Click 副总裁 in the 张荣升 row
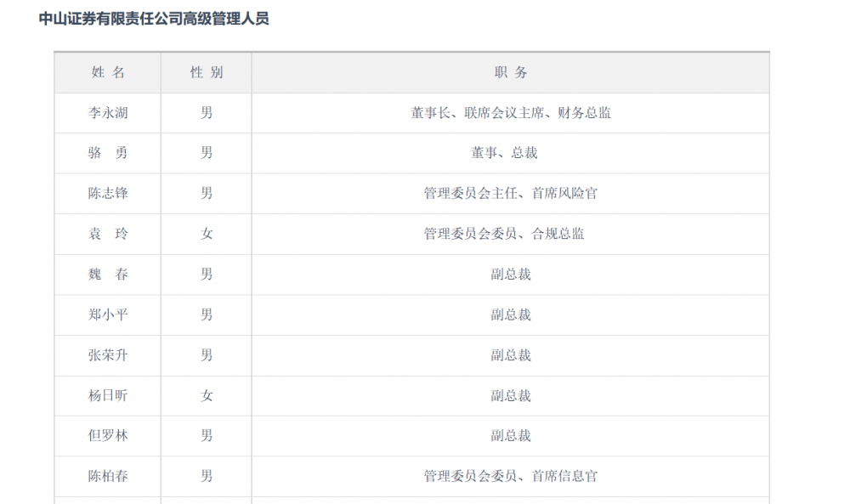This screenshot has height=504, width=850. (511, 355)
